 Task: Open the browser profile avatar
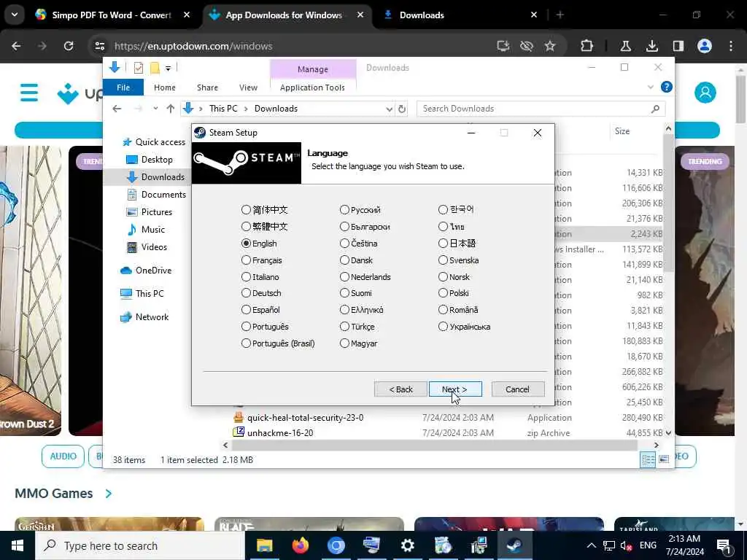pyautogui.click(x=705, y=46)
